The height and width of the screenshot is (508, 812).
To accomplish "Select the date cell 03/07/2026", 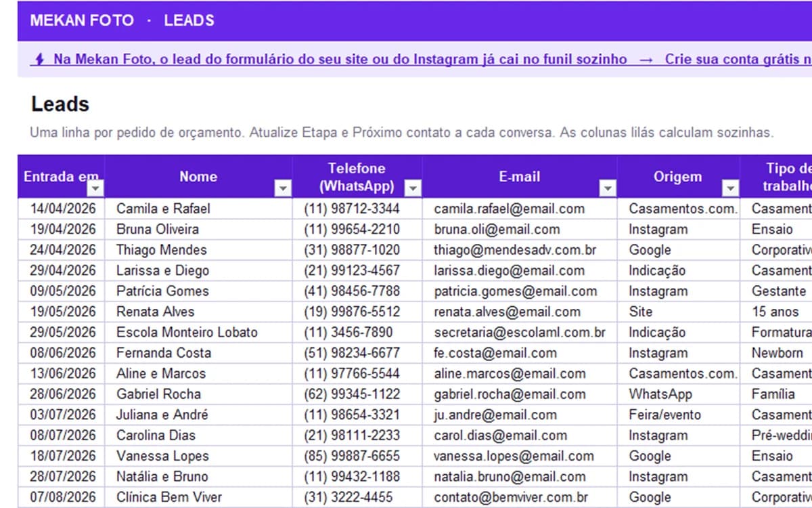I will click(62, 415).
